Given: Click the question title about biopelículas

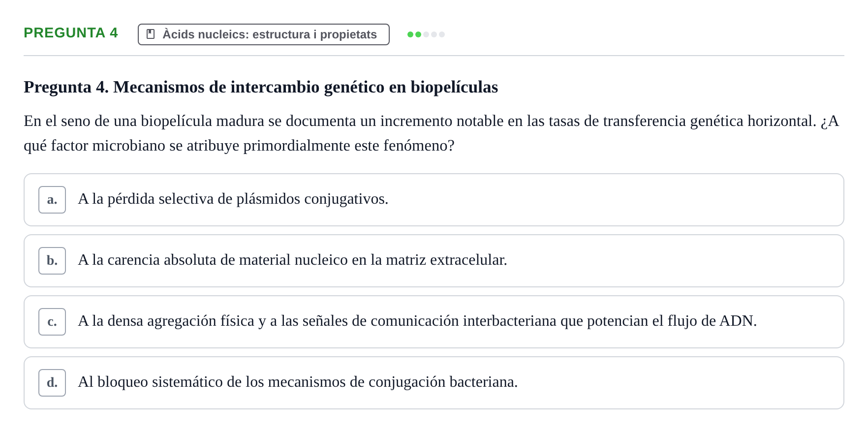Looking at the screenshot, I should tap(261, 87).
